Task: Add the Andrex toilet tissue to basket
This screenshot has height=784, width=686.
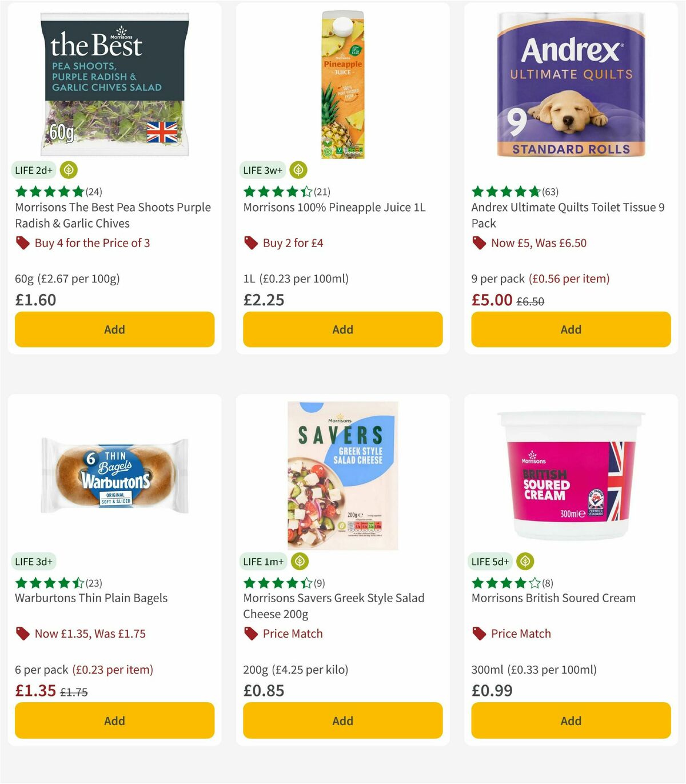Action: point(571,329)
